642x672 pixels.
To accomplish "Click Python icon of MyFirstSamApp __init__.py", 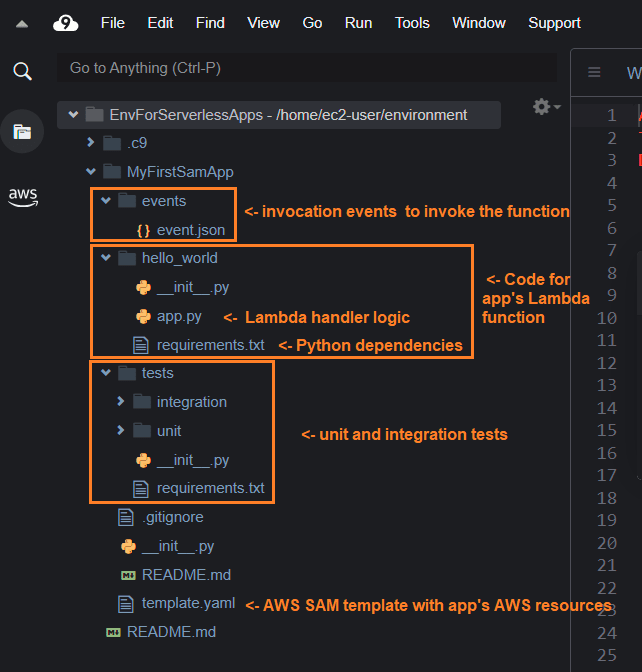I will [x=128, y=547].
